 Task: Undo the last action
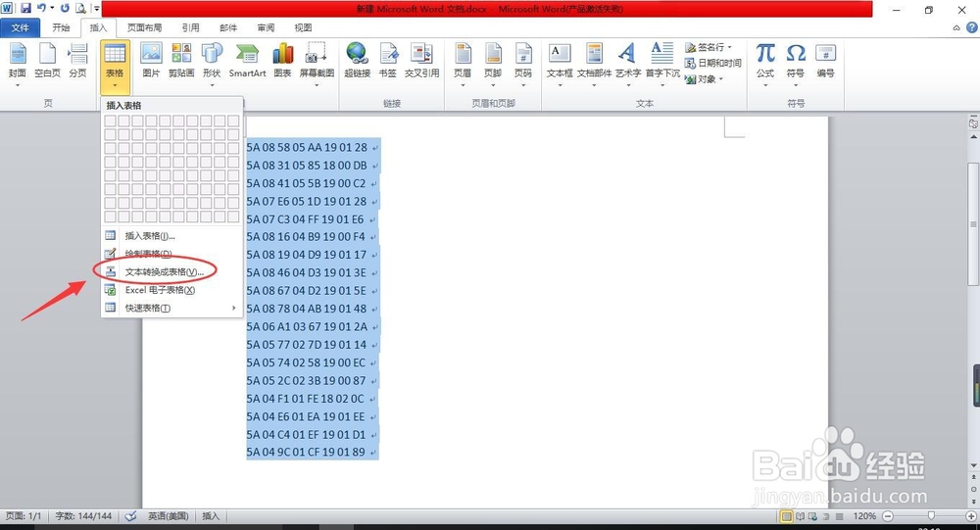(x=41, y=9)
